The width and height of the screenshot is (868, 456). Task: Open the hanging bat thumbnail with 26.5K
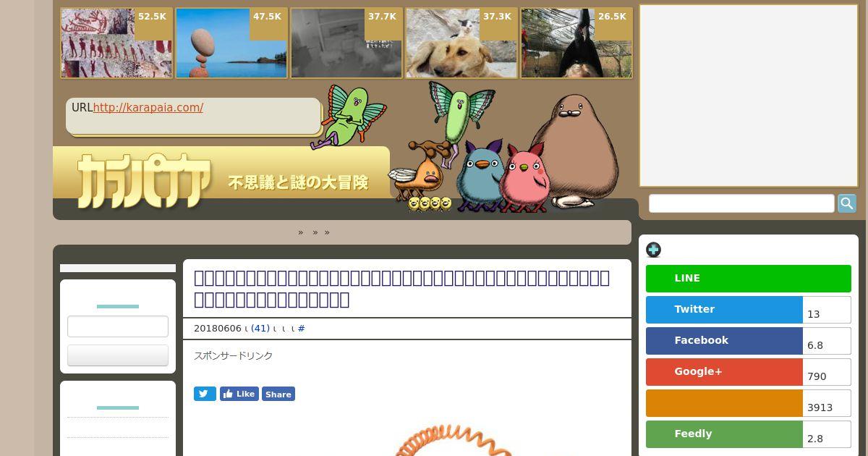point(576,43)
